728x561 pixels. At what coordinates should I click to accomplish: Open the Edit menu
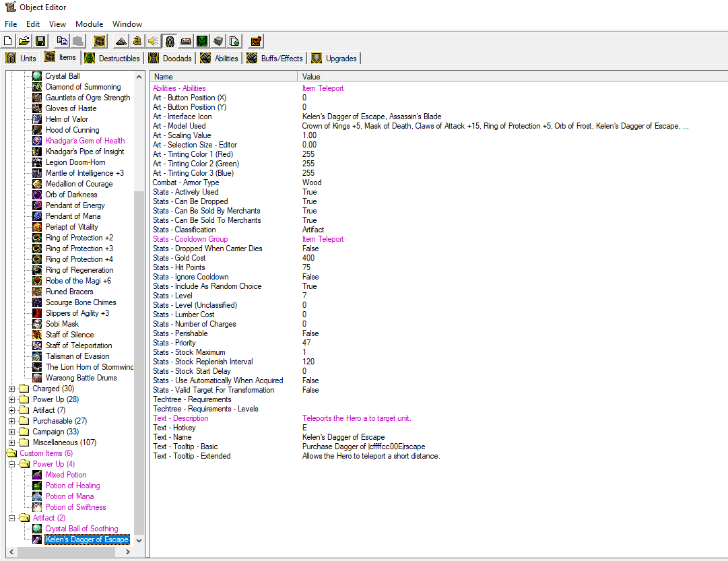pyautogui.click(x=32, y=24)
